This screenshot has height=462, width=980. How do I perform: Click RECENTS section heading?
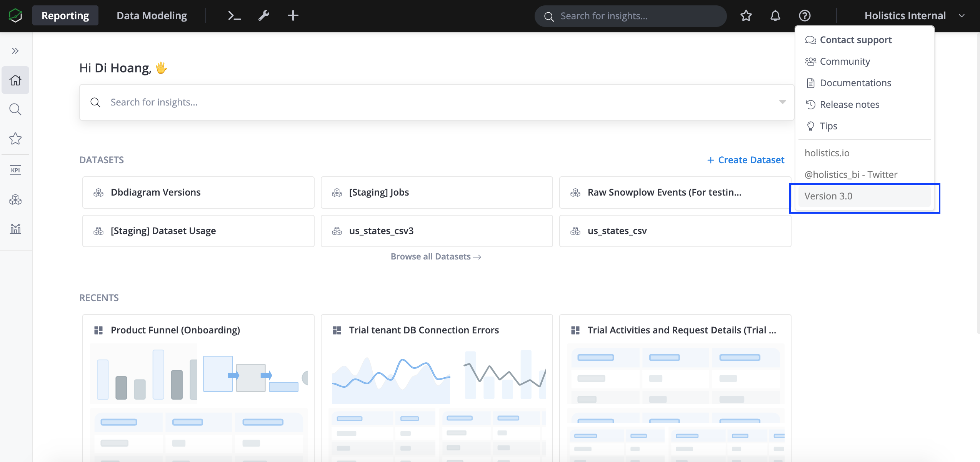[99, 298]
